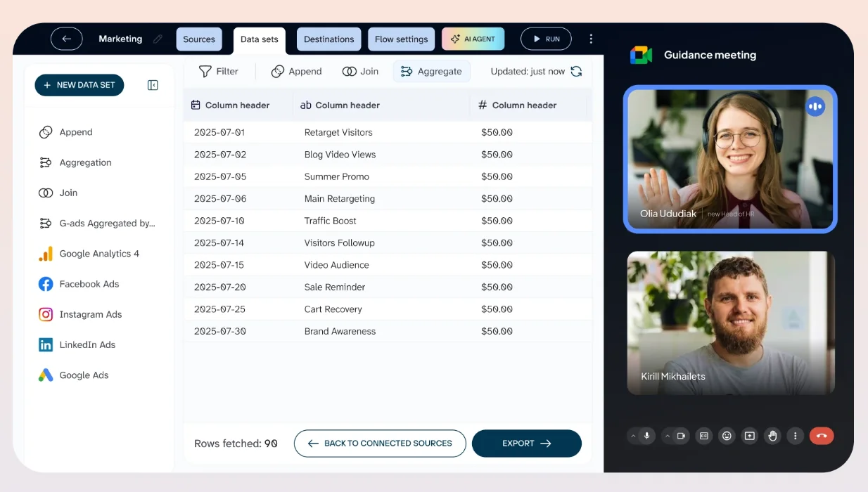This screenshot has width=868, height=492.
Task: Open captions in the Guidance meeting
Action: [x=704, y=436]
